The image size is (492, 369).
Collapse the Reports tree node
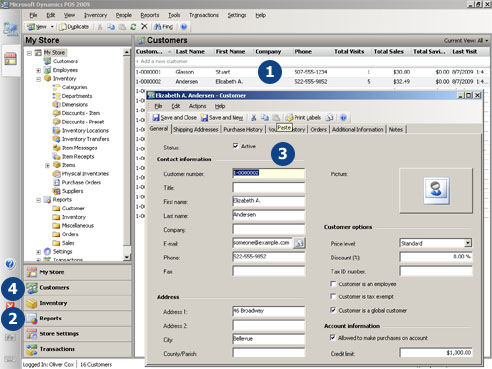[x=38, y=200]
